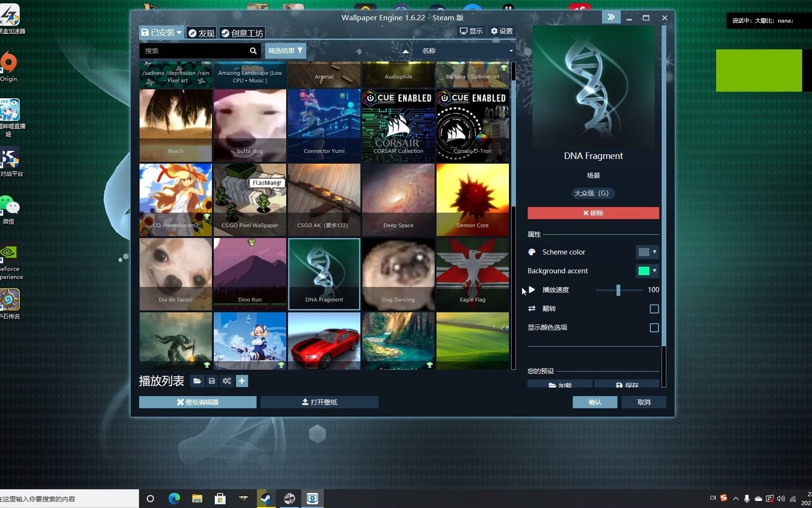This screenshot has width=812, height=508.
Task: Open playlist folder icon
Action: click(x=197, y=381)
